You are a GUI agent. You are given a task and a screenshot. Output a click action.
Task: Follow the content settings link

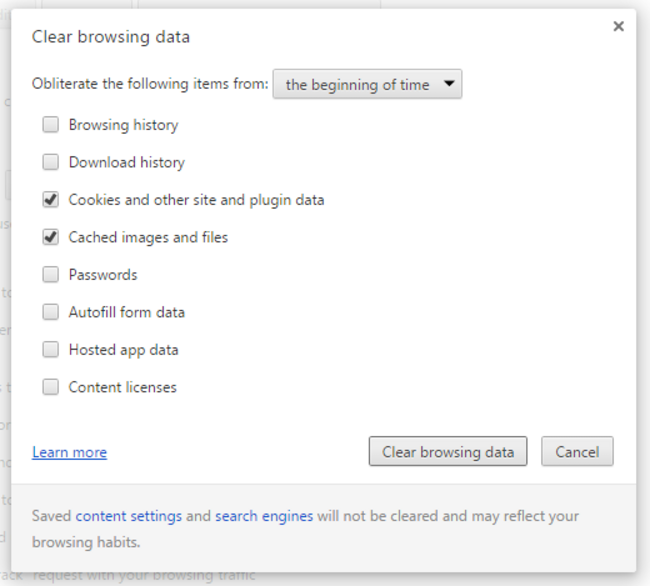pyautogui.click(x=129, y=516)
